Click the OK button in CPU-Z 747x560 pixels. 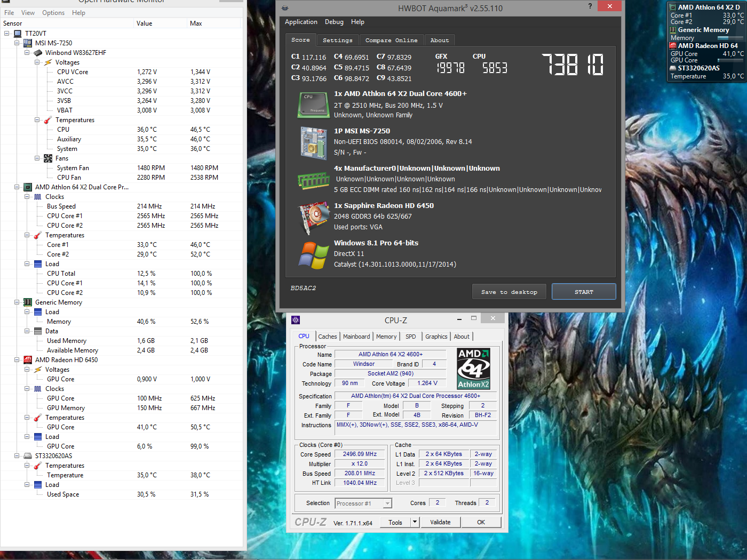[481, 522]
